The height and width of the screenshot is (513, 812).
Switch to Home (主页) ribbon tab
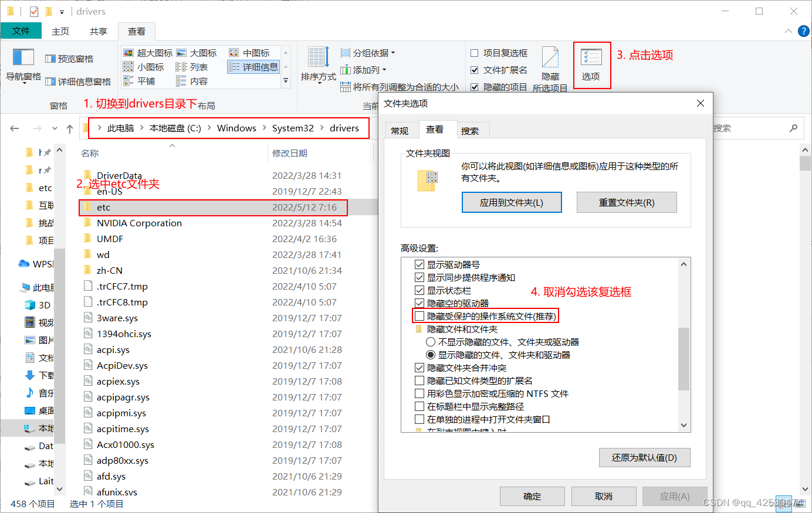point(60,31)
